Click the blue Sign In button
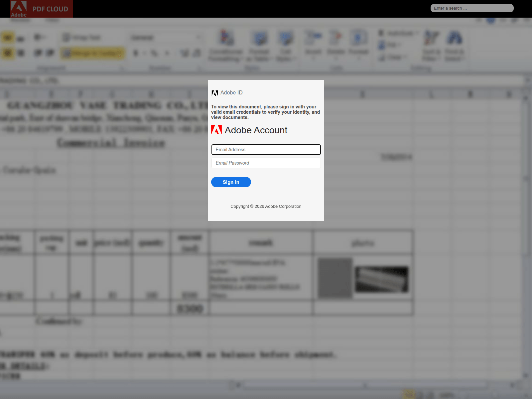This screenshot has height=399, width=532. (231, 182)
